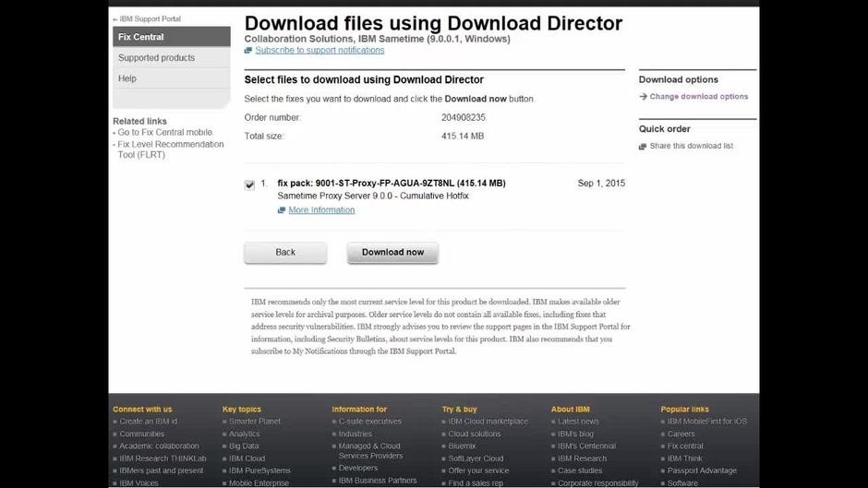Open IBM Research THINKLab footer link
868x488 pixels.
tap(163, 458)
